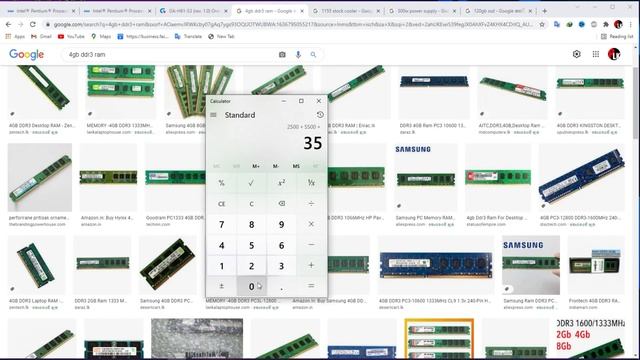Click the browser address bar
This screenshot has width=640, height=360.
(293, 24)
